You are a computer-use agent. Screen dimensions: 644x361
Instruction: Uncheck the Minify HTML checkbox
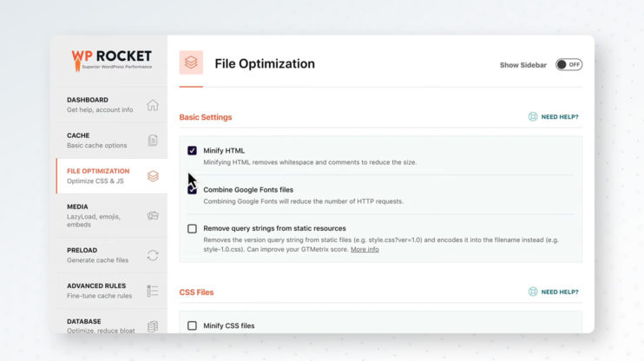[192, 151]
